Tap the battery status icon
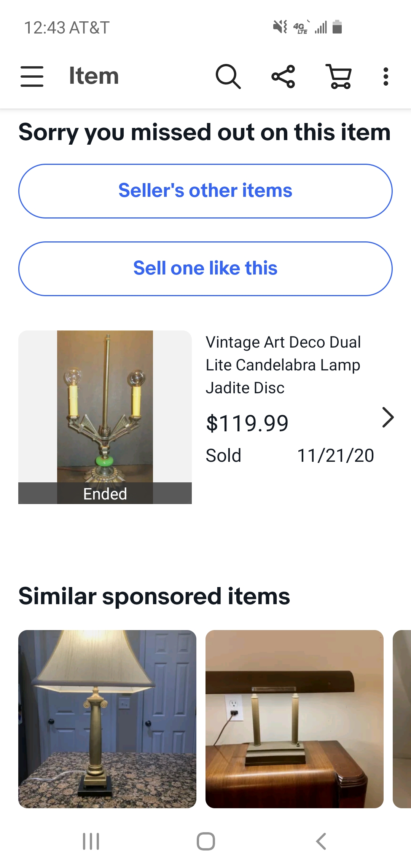 click(337, 27)
